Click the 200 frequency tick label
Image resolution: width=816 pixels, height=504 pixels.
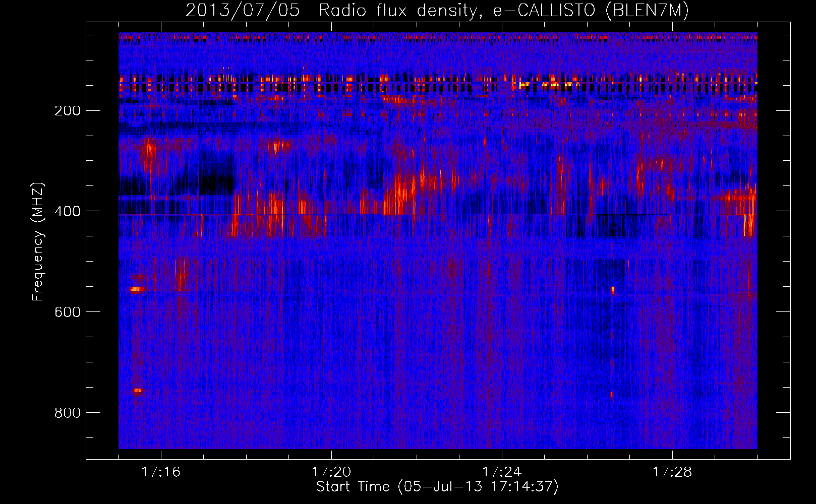click(67, 110)
